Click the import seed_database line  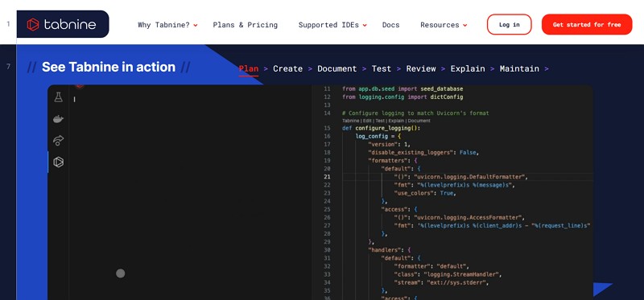[403, 88]
